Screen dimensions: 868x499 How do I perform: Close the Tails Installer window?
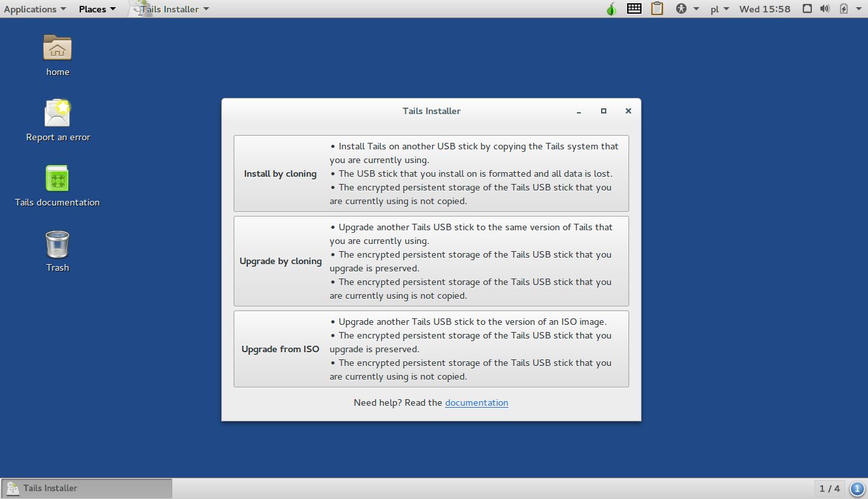point(628,111)
